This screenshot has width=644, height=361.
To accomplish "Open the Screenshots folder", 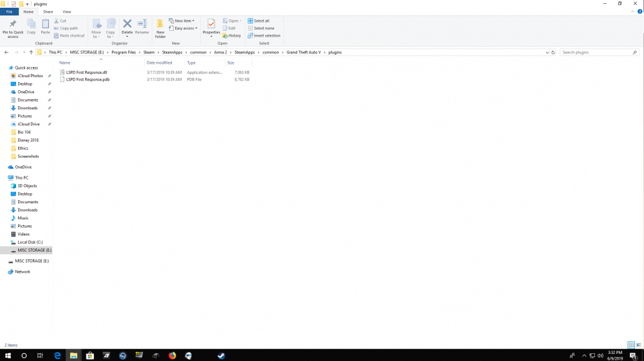I will pyautogui.click(x=28, y=156).
